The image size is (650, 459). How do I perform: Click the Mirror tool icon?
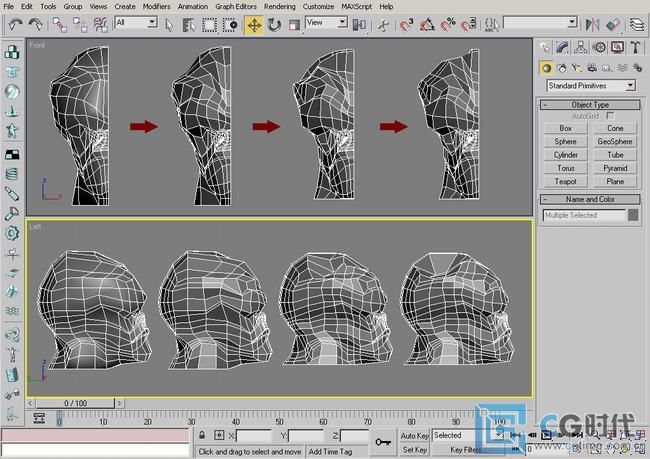592,25
